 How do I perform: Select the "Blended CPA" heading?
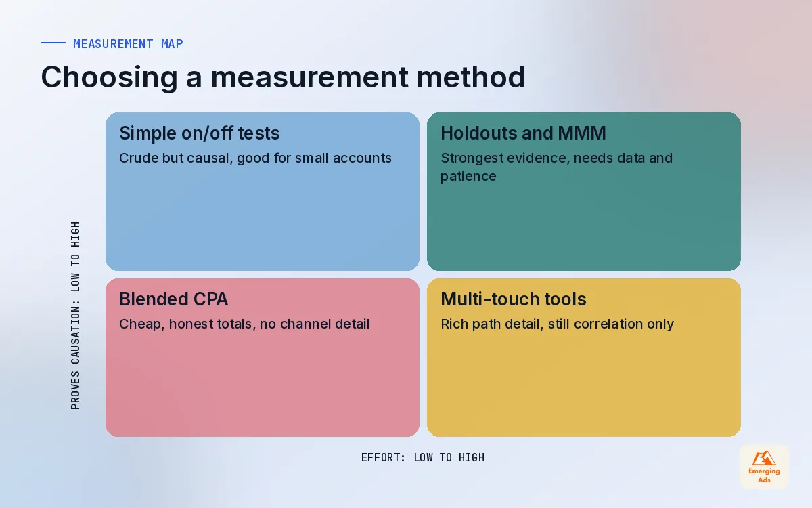(173, 299)
